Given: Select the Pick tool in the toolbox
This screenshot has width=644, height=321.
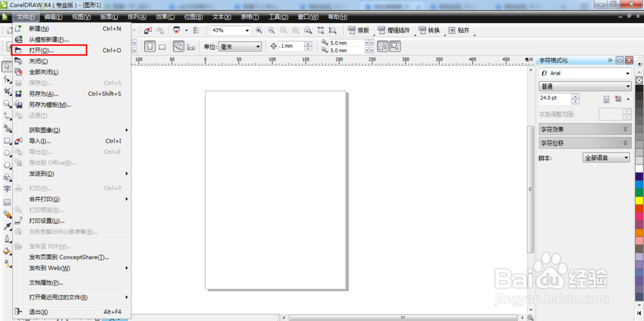Looking at the screenshot, I should click(7, 66).
